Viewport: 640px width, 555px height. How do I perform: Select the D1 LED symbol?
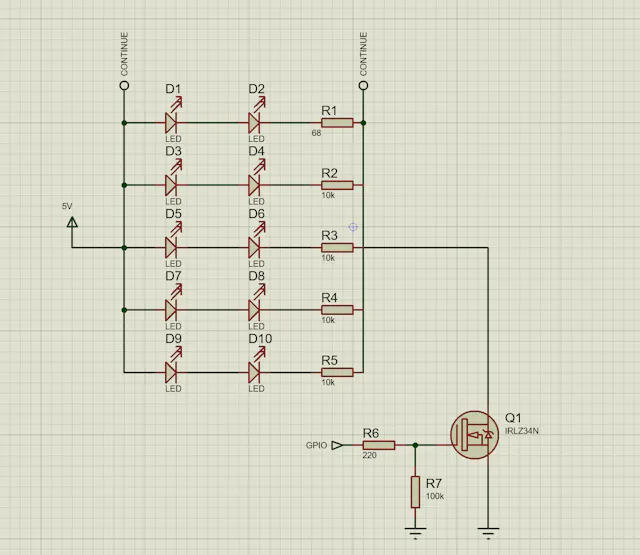[x=171, y=122]
